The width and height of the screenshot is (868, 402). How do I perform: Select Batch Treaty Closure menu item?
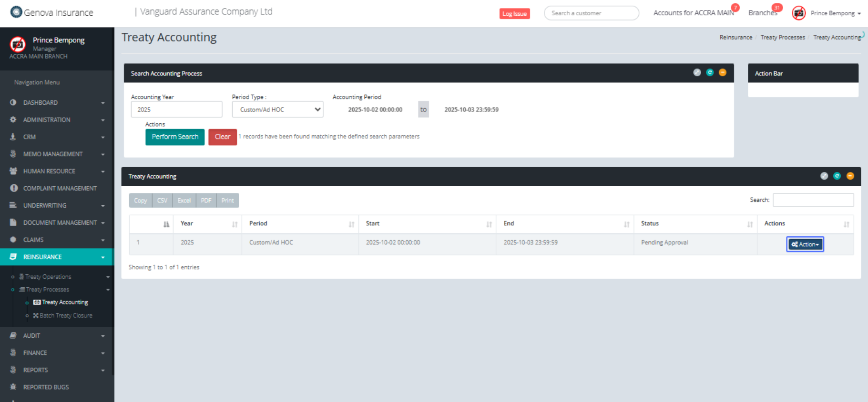(x=66, y=315)
